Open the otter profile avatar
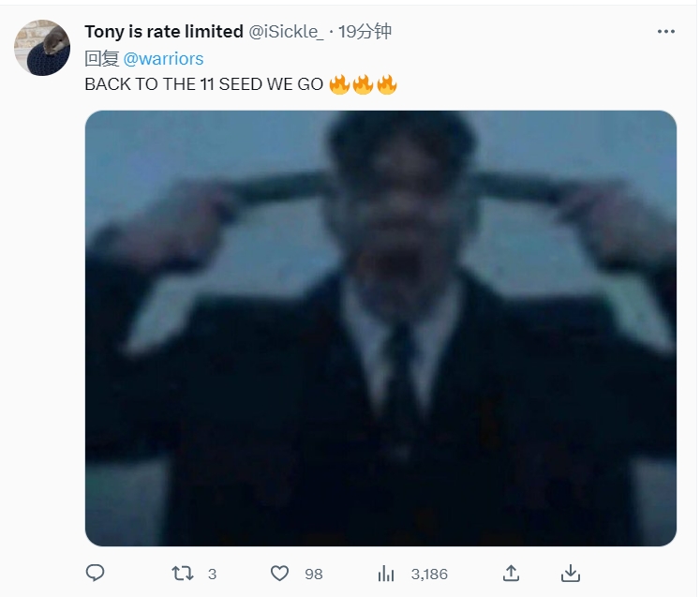This screenshot has width=700, height=597. tap(42, 48)
